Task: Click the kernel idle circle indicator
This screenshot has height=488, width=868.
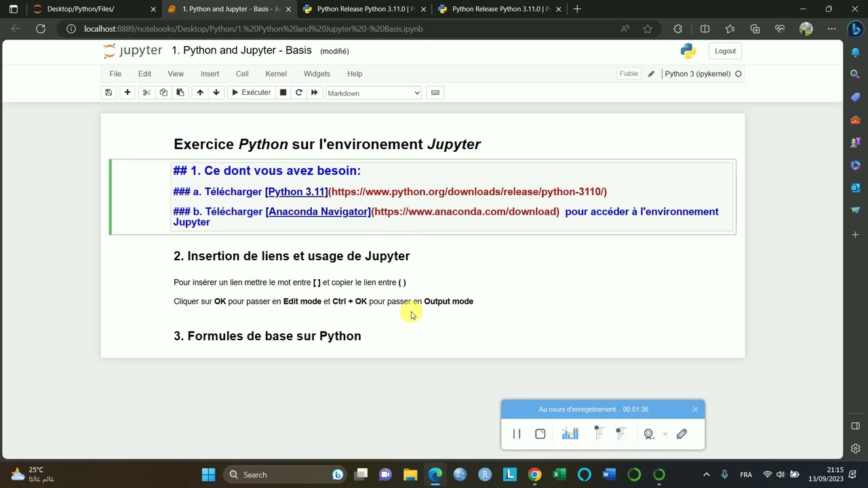Action: tap(738, 74)
